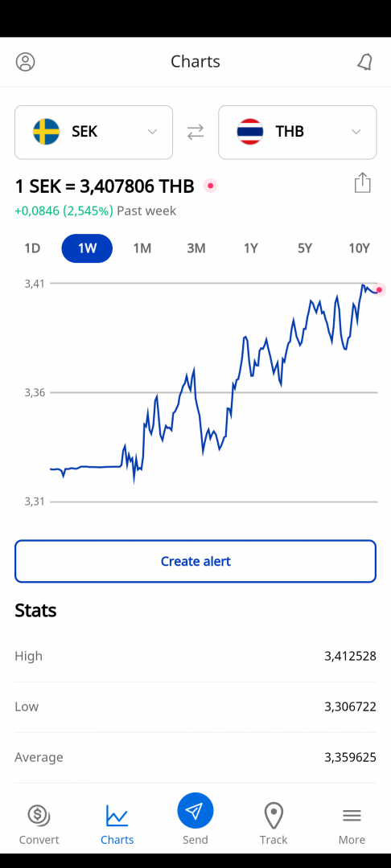Create a rate alert
Screen dimensions: 391x868
pos(195,561)
